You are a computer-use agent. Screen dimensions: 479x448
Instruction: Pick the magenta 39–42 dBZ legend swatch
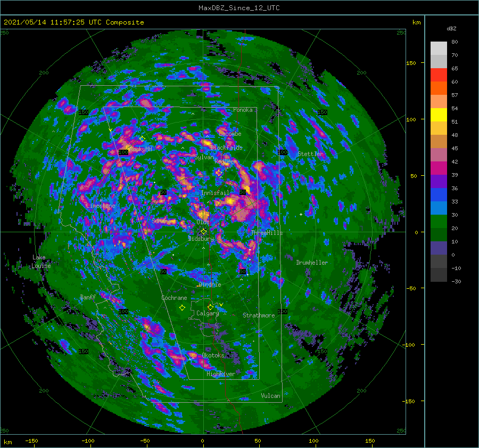(439, 168)
